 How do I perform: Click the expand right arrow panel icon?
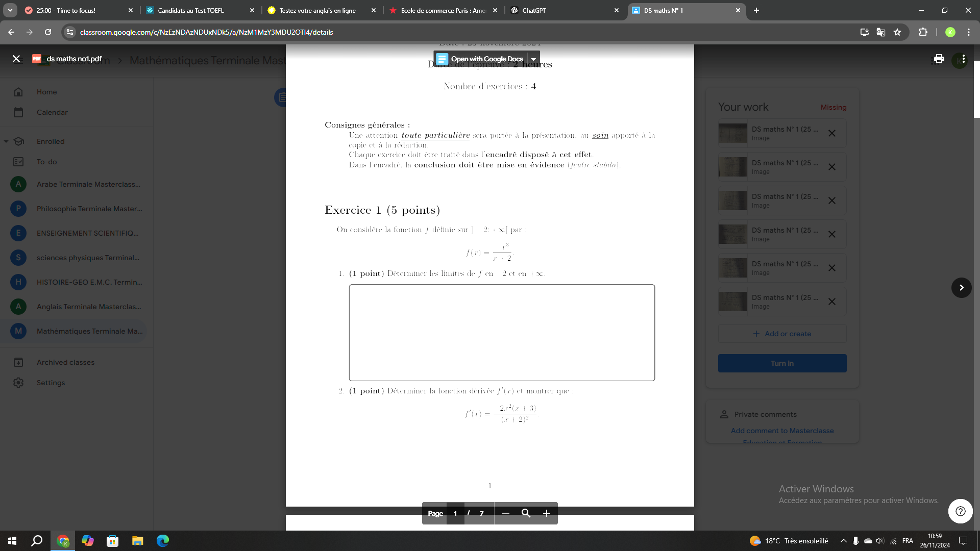pyautogui.click(x=961, y=288)
